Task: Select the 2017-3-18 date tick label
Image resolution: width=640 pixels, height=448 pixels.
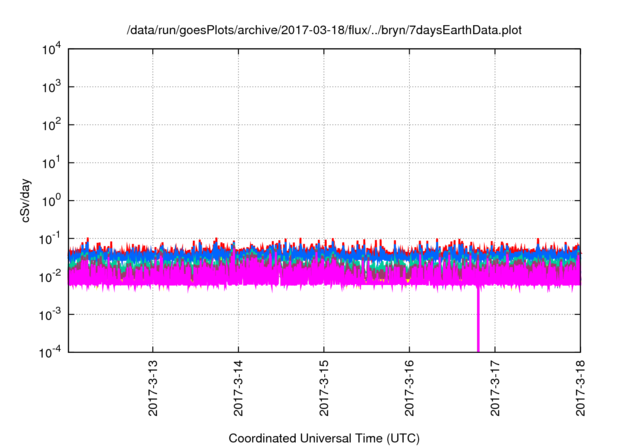Action: pos(581,389)
